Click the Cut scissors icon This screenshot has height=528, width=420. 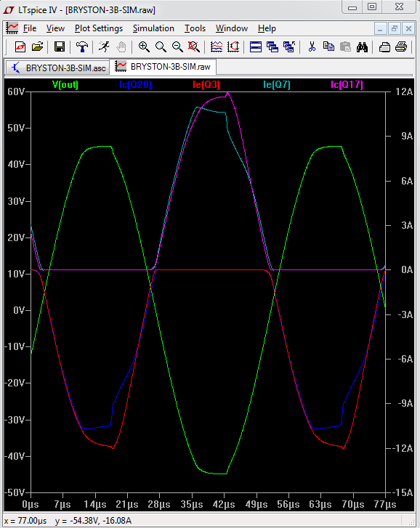click(x=312, y=46)
